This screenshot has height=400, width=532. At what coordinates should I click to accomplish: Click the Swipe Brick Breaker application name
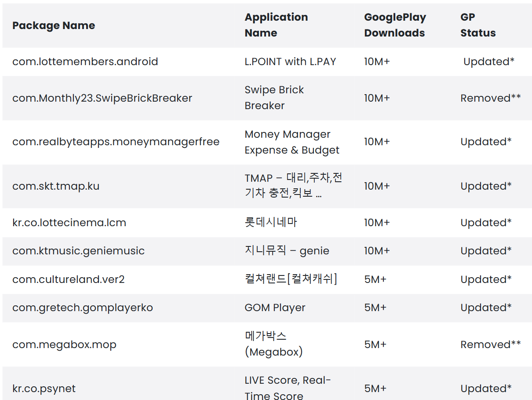(274, 98)
